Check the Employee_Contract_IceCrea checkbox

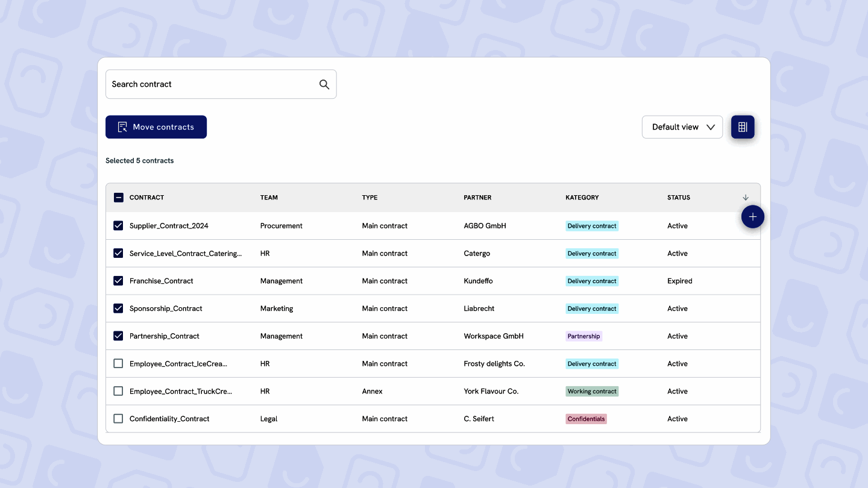[x=118, y=363]
